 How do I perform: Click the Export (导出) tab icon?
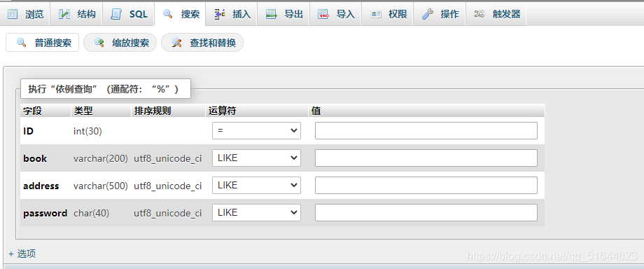pyautogui.click(x=272, y=15)
